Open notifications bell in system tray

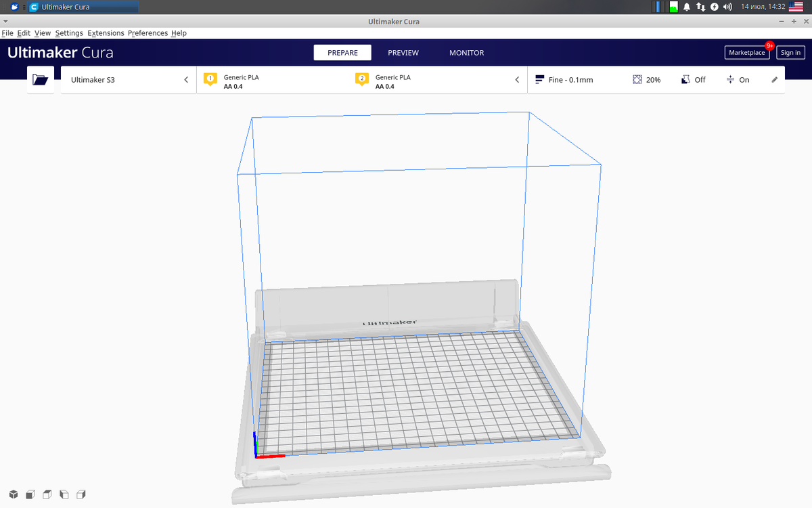click(686, 7)
